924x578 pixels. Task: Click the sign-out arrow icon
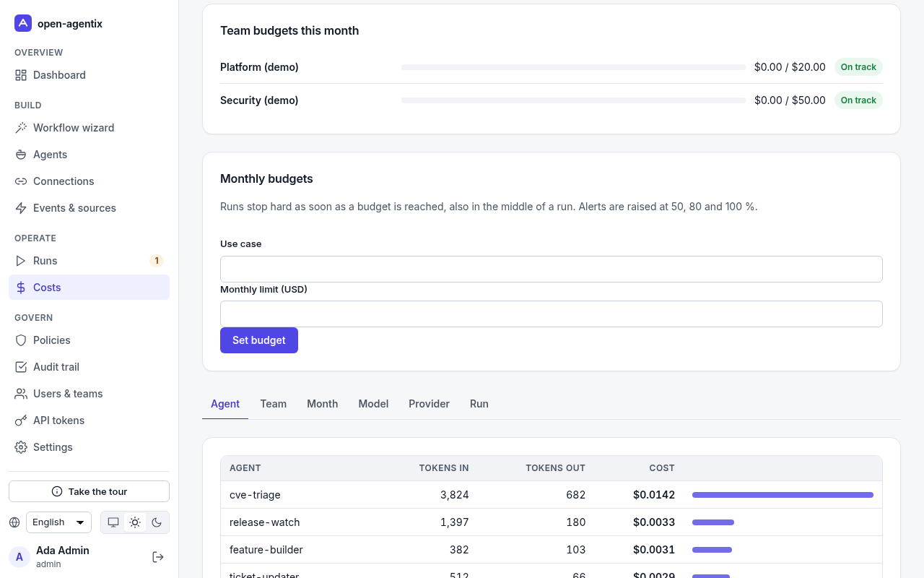tap(158, 557)
